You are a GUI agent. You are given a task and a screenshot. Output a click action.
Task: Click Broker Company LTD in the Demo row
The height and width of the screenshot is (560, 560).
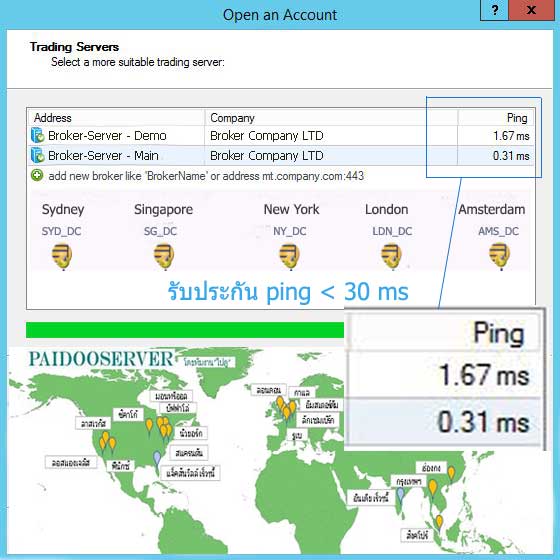266,136
